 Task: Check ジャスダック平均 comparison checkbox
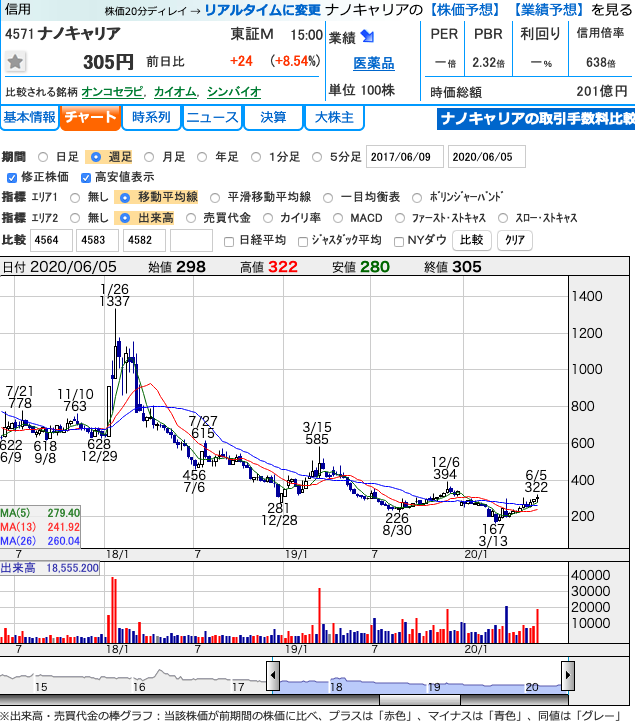coord(303,242)
